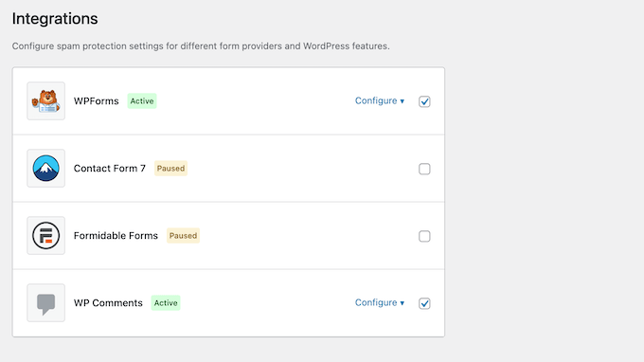This screenshot has height=362, width=644.
Task: Click the Integrations page heading
Action: click(x=55, y=19)
